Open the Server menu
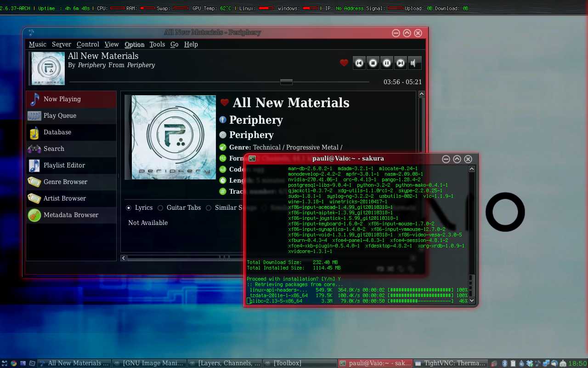The image size is (588, 368). [x=62, y=44]
